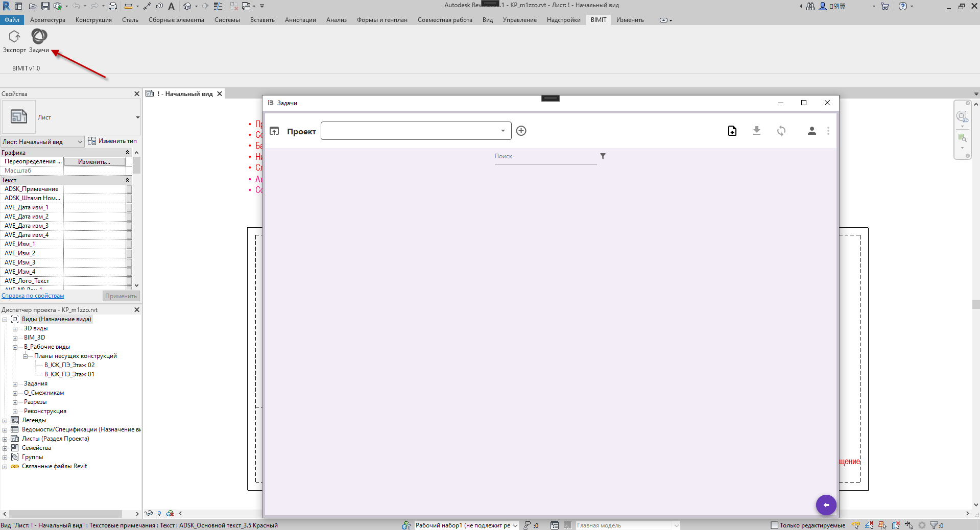The height and width of the screenshot is (530, 980).
Task: Toggle the Только редактируемые checkbox
Action: (x=774, y=525)
